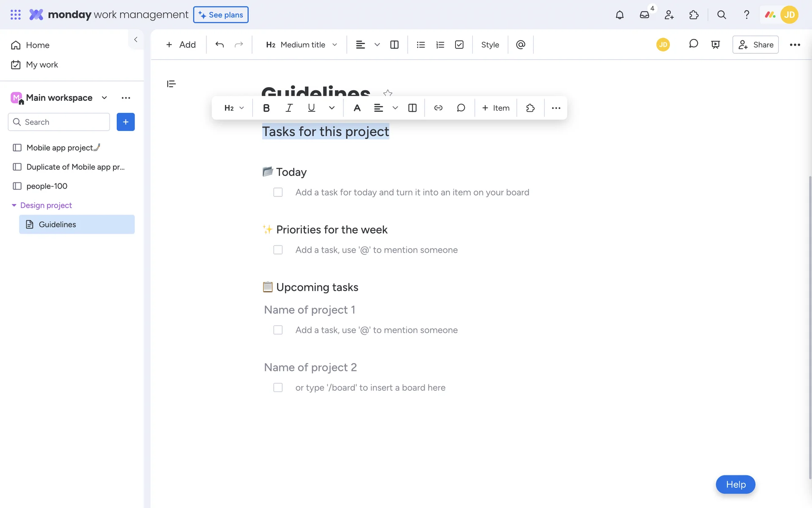
Task: Insert a bulleted list from top toolbar
Action: point(420,44)
